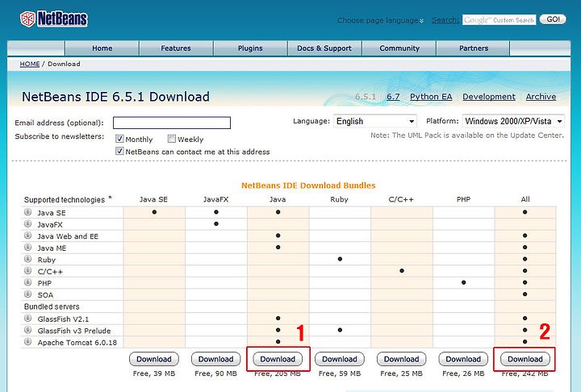Click info icon beside Java SE row

coord(27,212)
